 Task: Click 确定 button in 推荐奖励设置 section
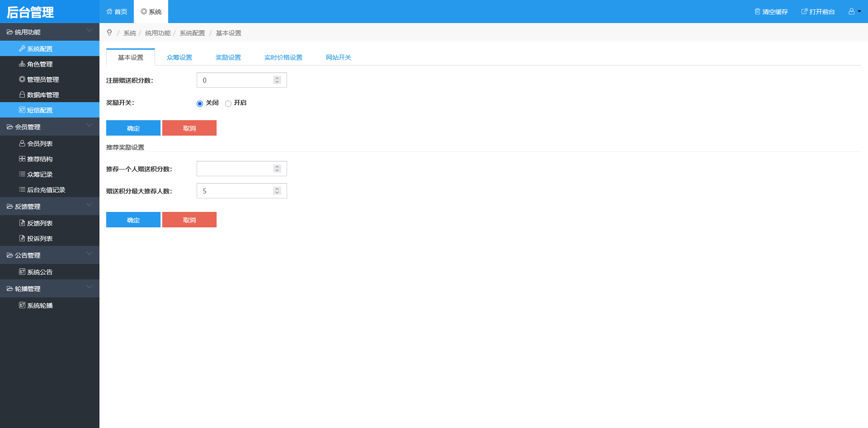[133, 220]
